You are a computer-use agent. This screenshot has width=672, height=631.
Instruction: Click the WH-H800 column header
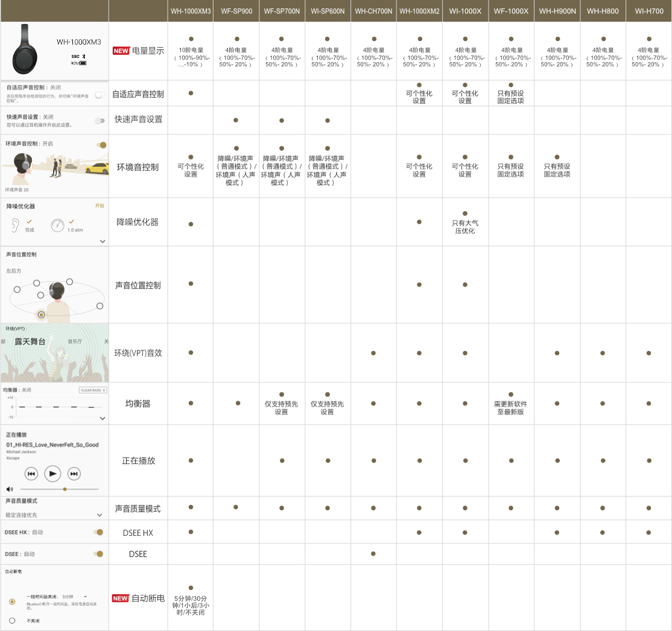[x=603, y=11]
